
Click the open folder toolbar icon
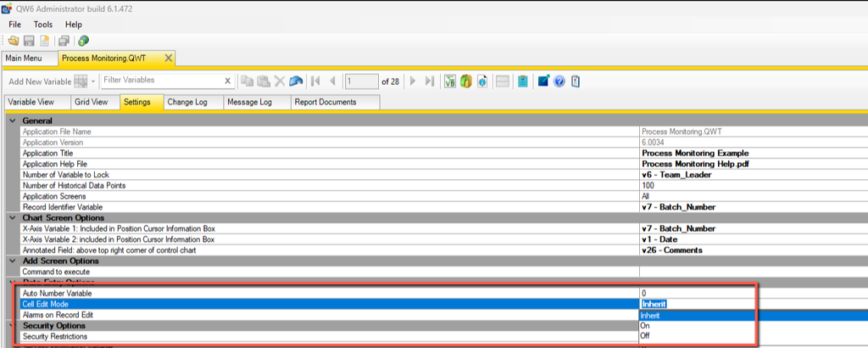click(14, 41)
